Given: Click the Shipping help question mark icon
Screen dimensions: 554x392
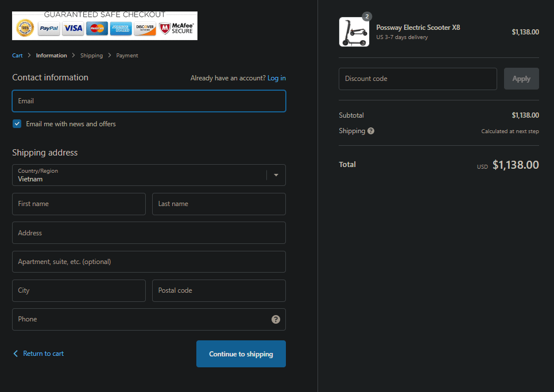Looking at the screenshot, I should pyautogui.click(x=371, y=131).
